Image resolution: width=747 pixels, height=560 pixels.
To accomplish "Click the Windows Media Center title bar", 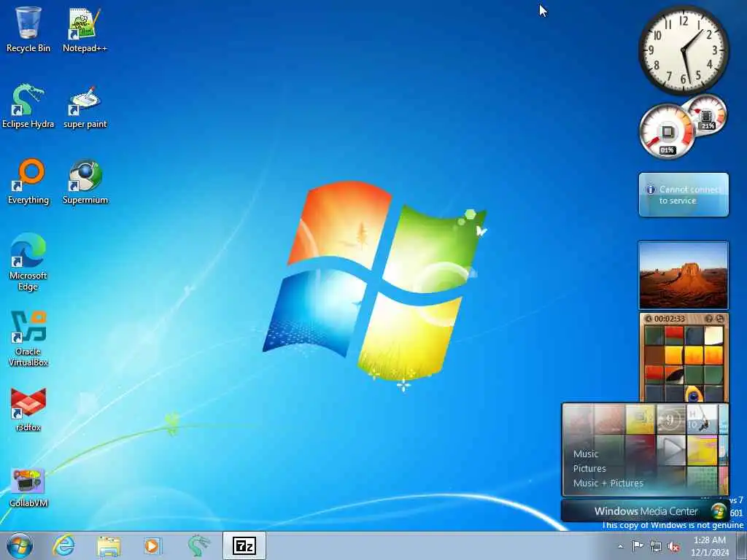I will coord(645,511).
